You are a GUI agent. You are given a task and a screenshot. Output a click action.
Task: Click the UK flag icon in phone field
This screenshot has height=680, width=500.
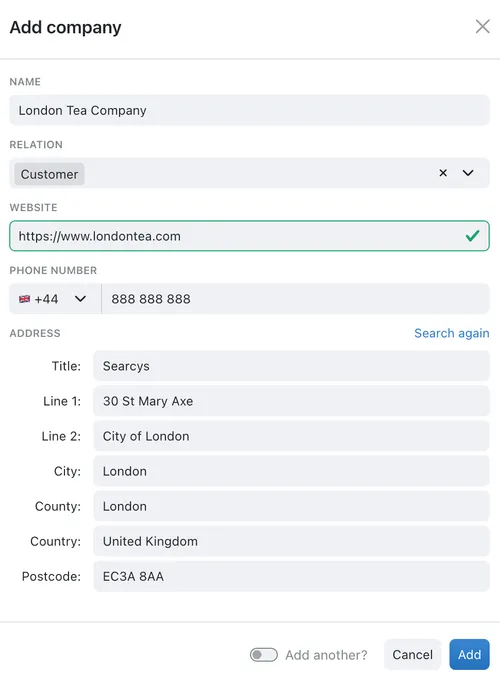tap(25, 299)
